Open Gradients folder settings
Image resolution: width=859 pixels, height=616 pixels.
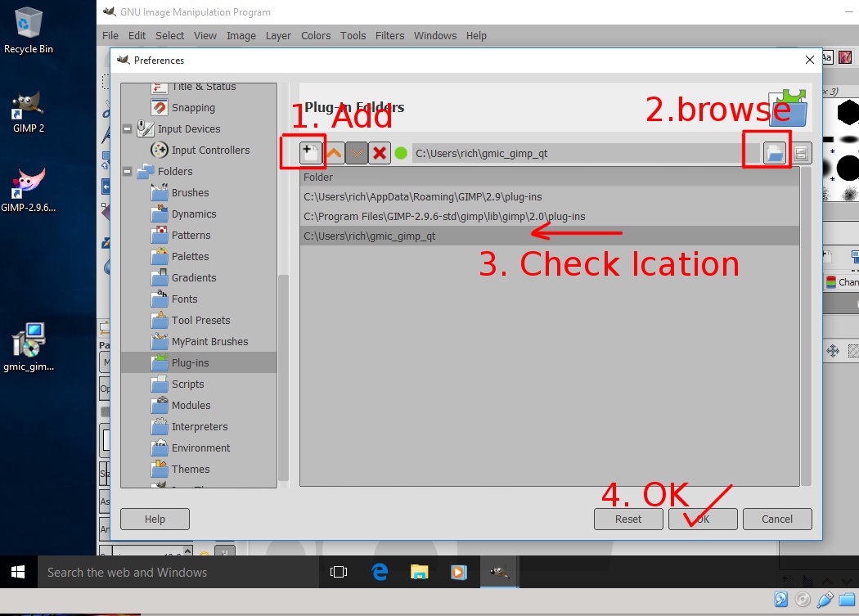(193, 278)
